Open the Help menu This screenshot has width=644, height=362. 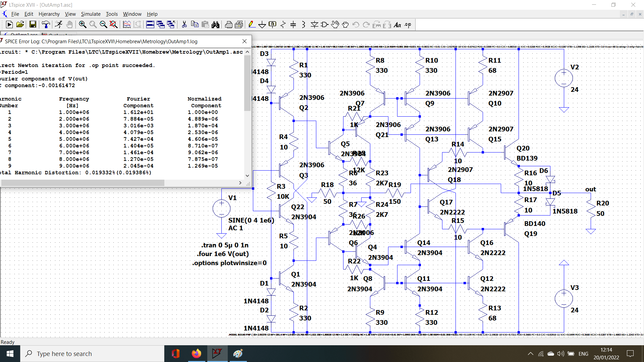[152, 14]
